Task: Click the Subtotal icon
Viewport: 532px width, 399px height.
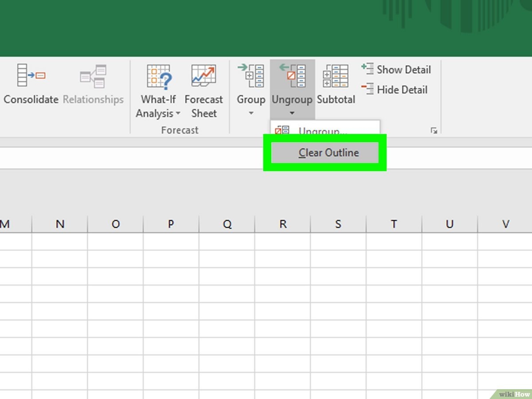Action: click(336, 77)
